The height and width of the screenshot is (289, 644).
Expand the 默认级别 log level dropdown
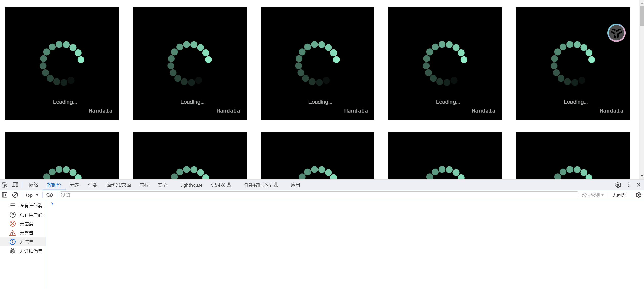[x=592, y=195]
